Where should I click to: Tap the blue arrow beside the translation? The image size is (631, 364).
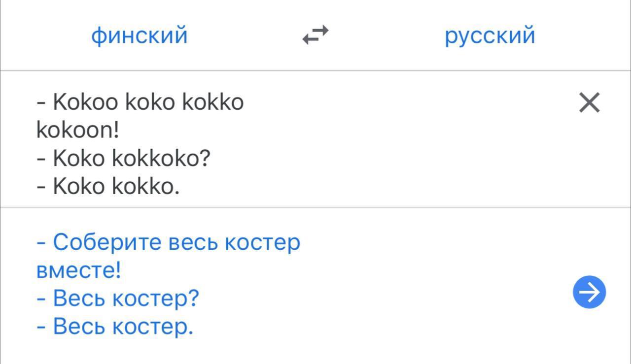tap(589, 292)
